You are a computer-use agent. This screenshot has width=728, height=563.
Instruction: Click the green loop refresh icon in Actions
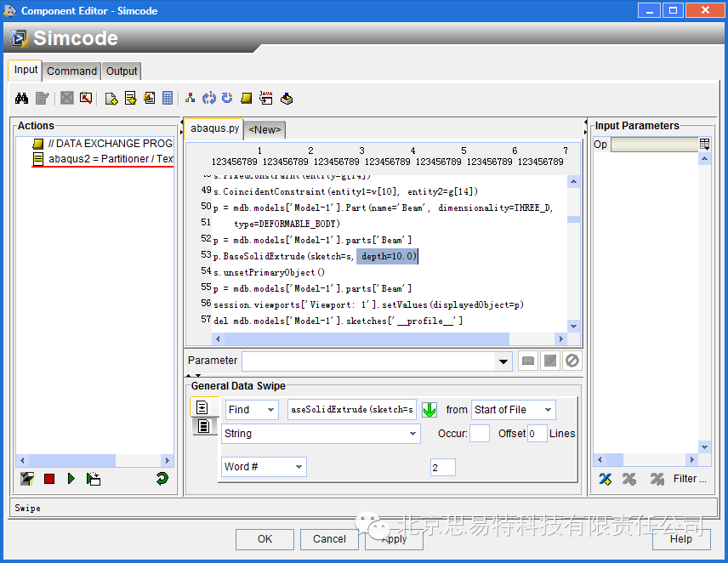[162, 478]
